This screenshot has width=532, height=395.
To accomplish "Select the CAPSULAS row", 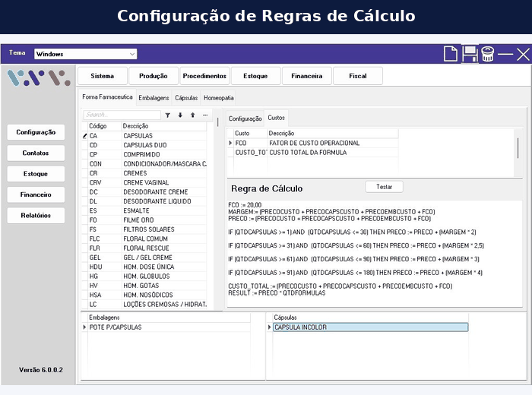I will (x=144, y=136).
